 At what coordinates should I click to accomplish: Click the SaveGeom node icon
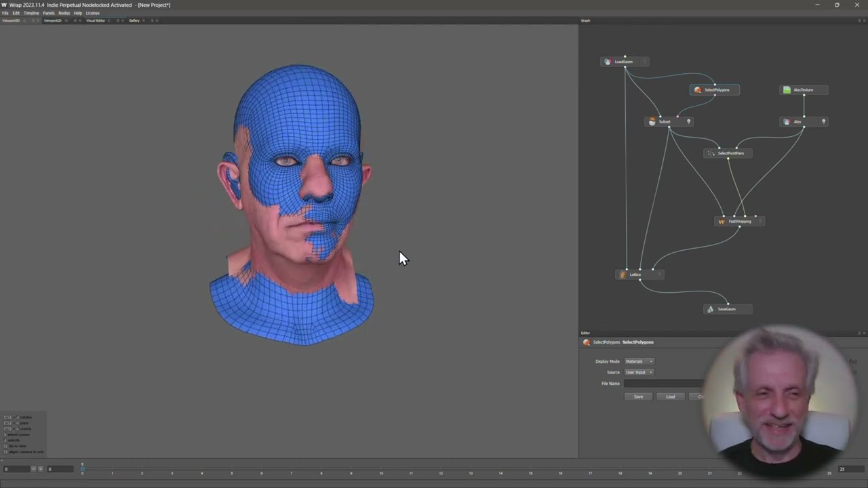(x=711, y=309)
